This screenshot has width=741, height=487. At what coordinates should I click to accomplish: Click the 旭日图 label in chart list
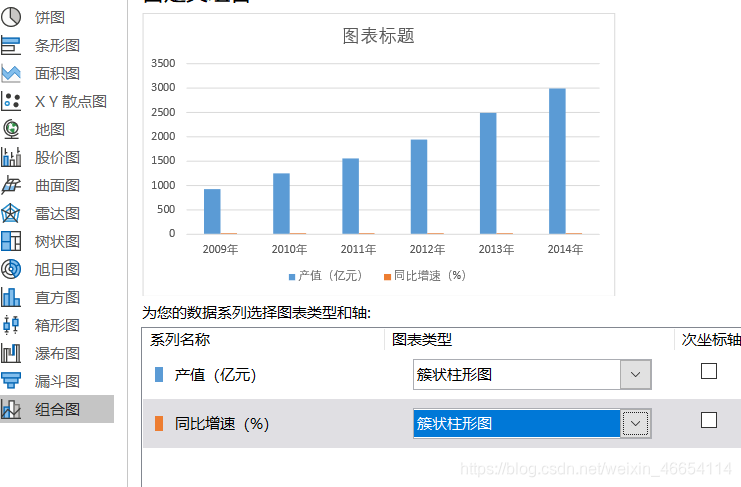[57, 269]
